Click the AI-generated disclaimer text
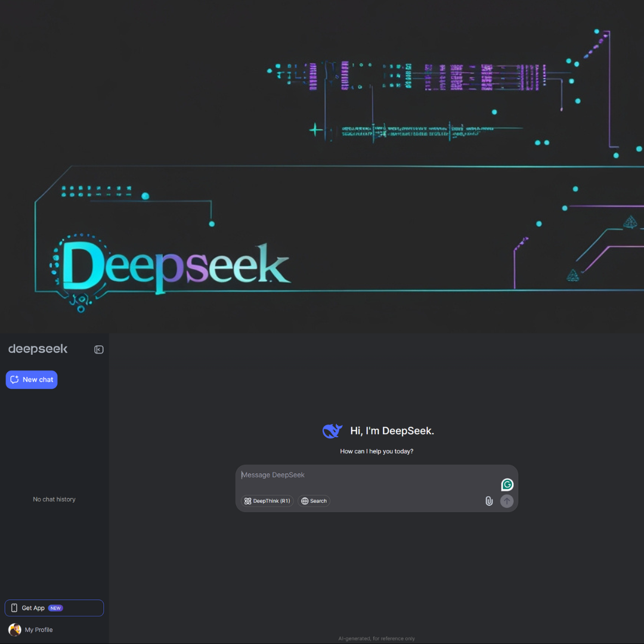Viewport: 644px width, 644px height. (x=376, y=638)
